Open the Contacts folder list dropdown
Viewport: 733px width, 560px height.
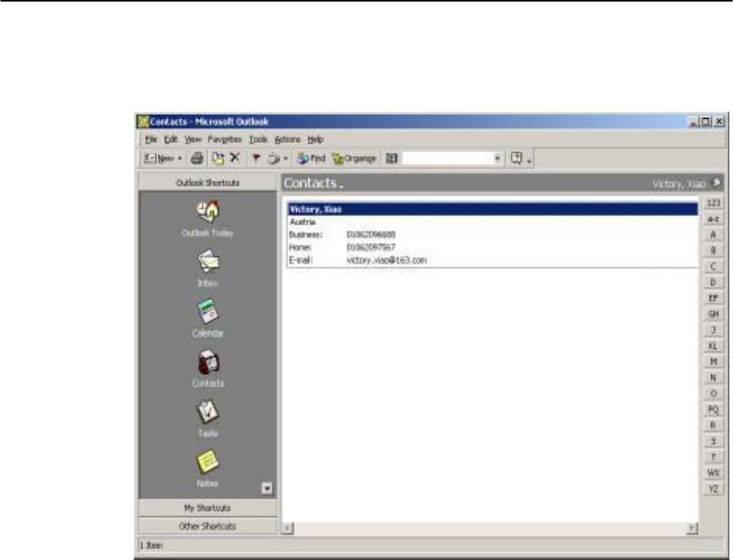(341, 185)
